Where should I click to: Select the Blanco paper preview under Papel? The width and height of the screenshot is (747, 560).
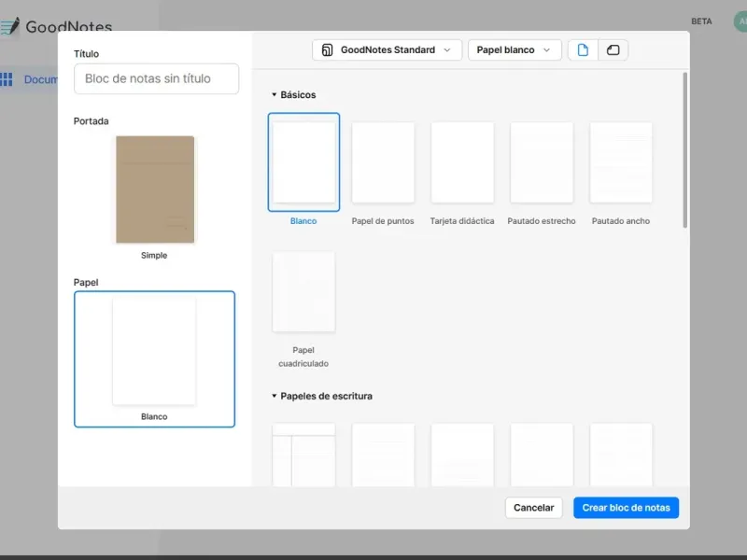coord(154,359)
